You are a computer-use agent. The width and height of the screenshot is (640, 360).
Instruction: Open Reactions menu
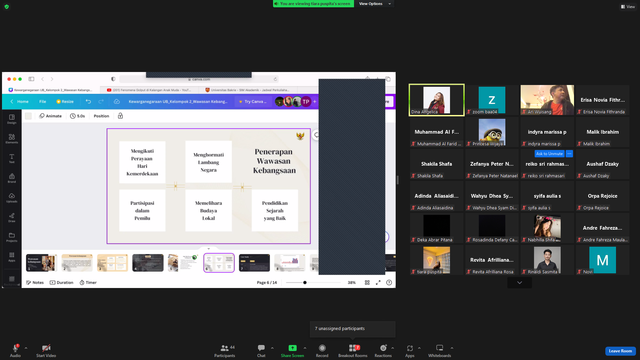(x=383, y=350)
